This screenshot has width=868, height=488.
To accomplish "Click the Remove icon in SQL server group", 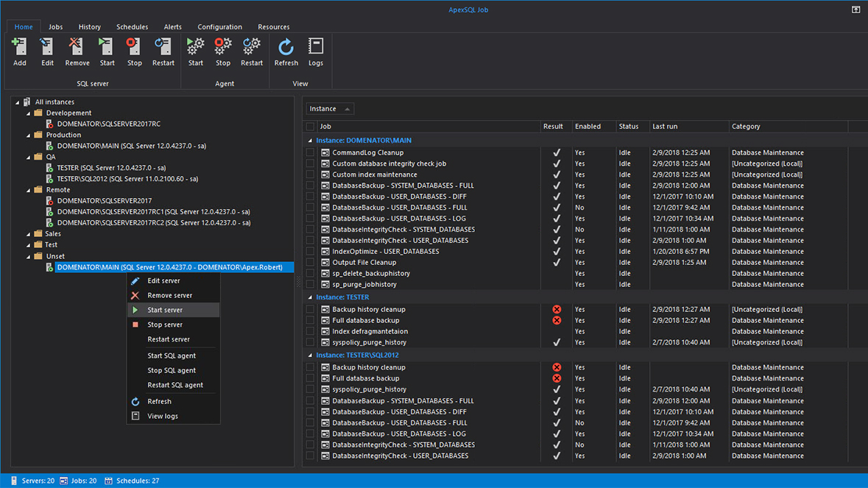I will (x=77, y=52).
